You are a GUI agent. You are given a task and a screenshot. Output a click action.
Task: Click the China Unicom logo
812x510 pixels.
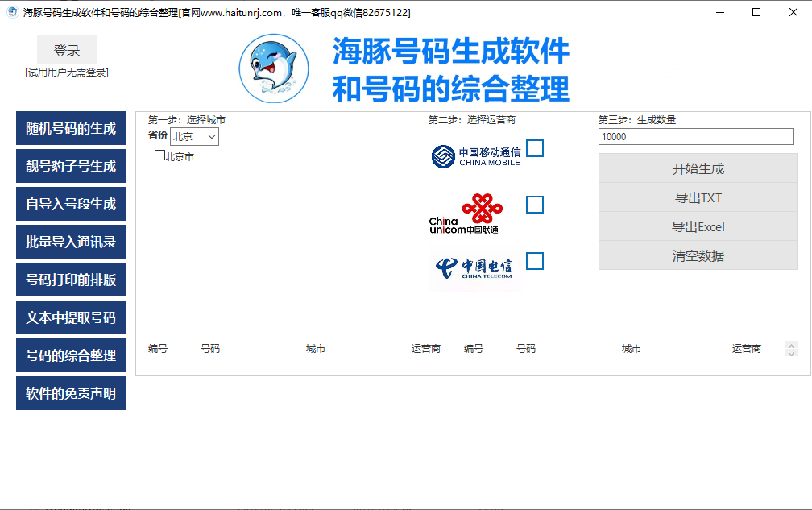pos(465,214)
